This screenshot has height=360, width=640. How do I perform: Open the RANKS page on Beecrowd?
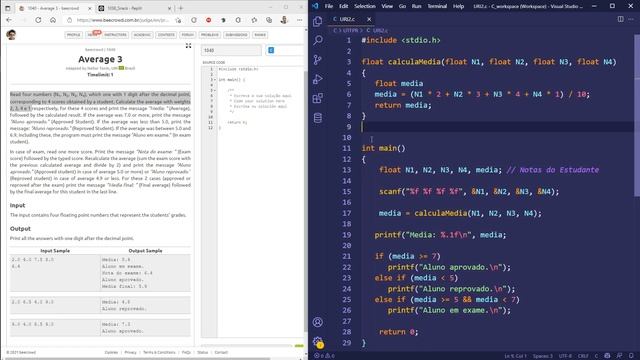[x=260, y=35]
